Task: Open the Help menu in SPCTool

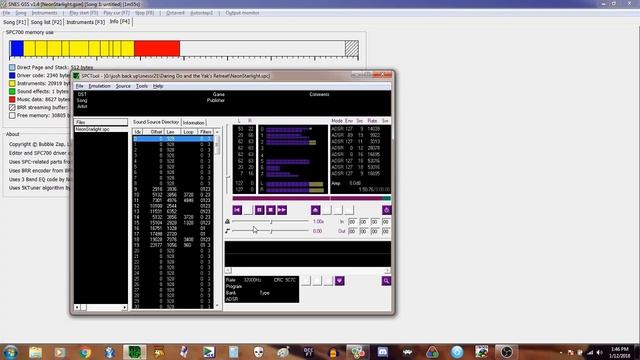Action: pos(158,86)
